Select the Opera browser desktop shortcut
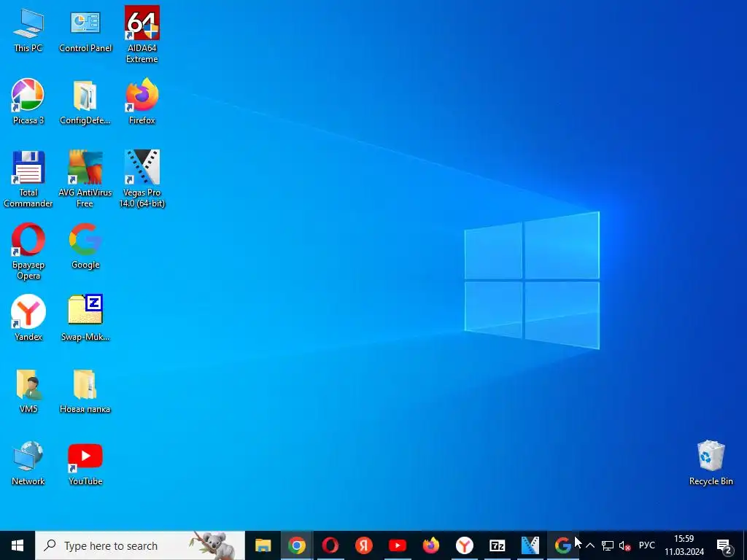Image resolution: width=747 pixels, height=560 pixels. coord(28,252)
